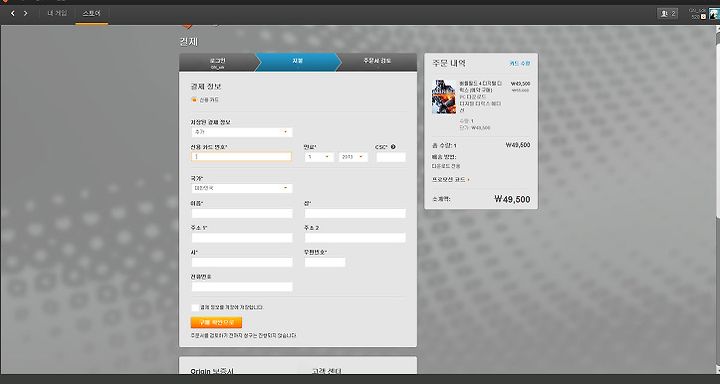Open the saved payment info dropdown
The height and width of the screenshot is (384, 720).
pyautogui.click(x=242, y=132)
